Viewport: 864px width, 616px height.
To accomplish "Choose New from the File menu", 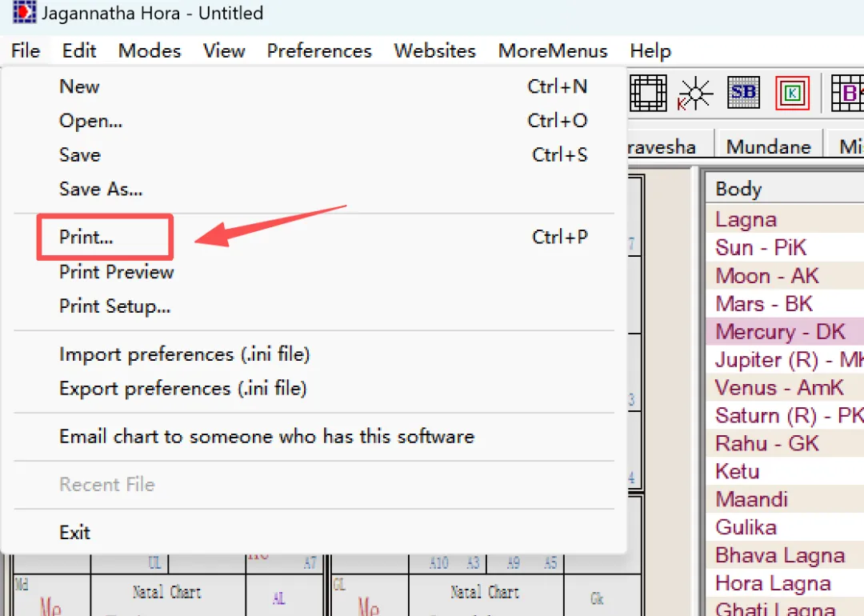I will (314, 86).
